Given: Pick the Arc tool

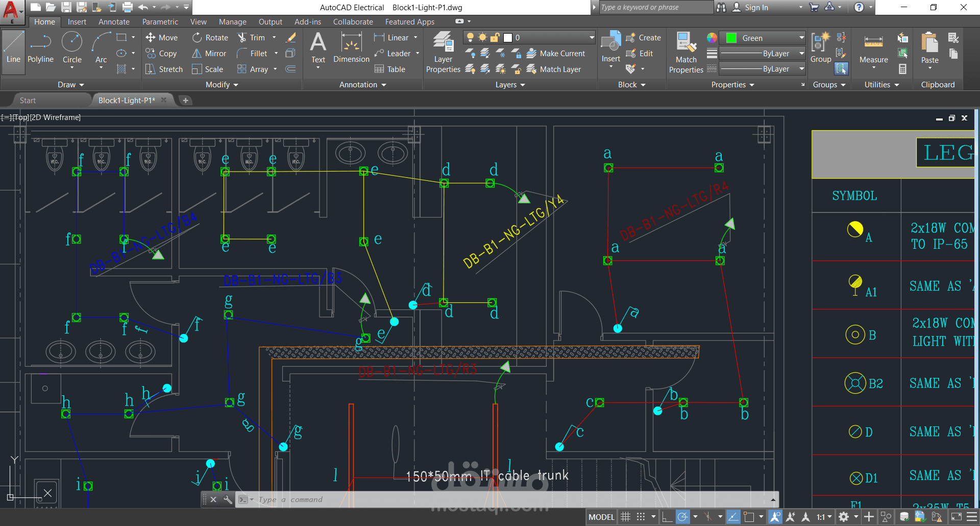Looking at the screenshot, I should [101, 47].
